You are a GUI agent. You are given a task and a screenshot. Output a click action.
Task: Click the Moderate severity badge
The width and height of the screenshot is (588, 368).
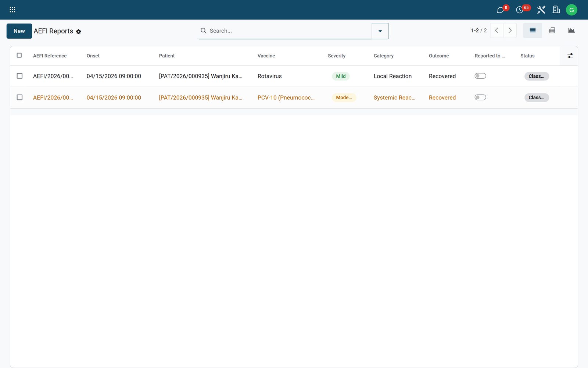(x=344, y=98)
